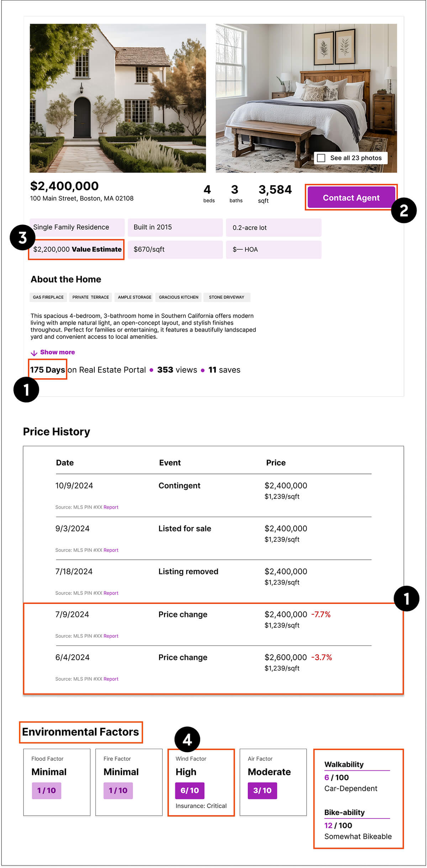The image size is (427, 868).
Task: Click Report link for 9/3/2024 listing
Action: point(111,550)
